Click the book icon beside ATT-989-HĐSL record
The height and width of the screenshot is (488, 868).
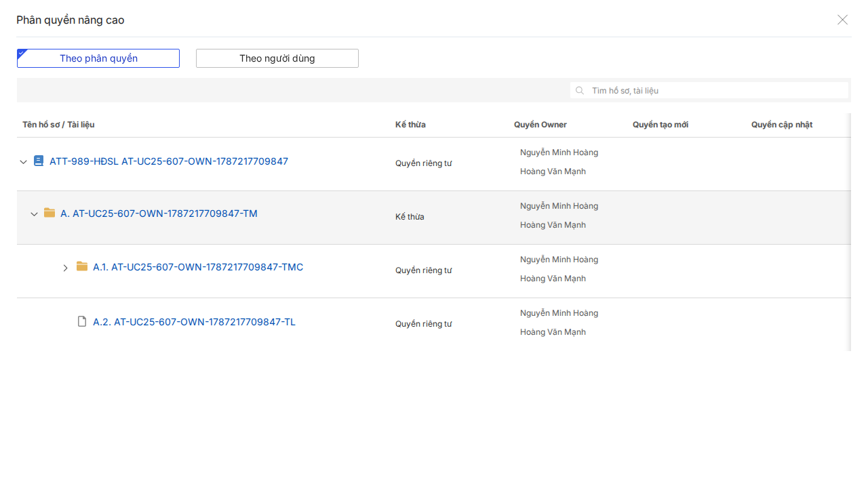(x=39, y=161)
